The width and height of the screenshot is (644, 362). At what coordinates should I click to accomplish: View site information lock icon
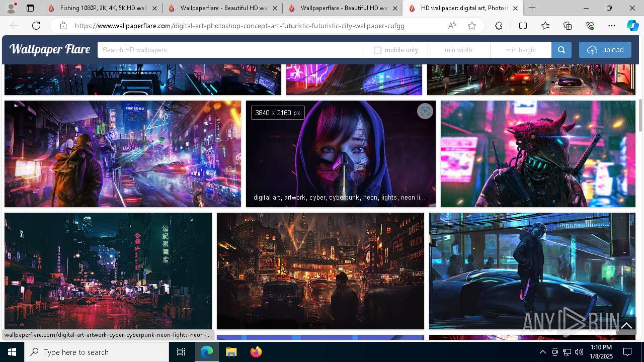tap(63, 26)
